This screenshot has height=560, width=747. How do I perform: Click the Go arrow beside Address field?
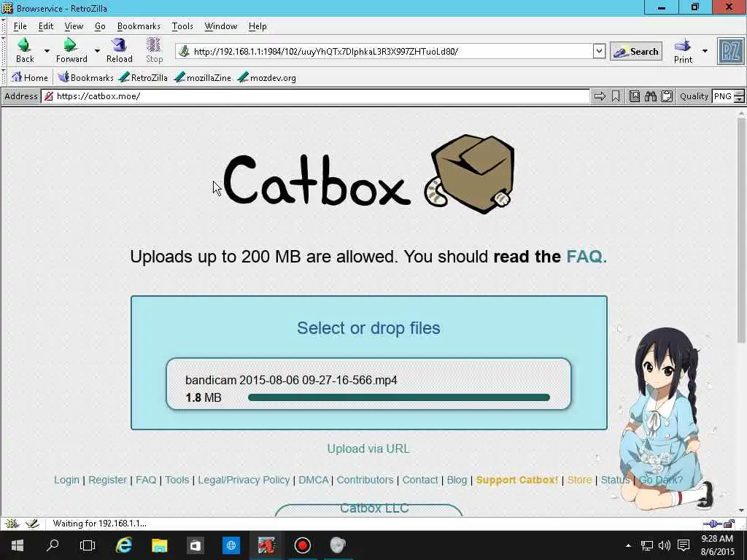coord(600,96)
